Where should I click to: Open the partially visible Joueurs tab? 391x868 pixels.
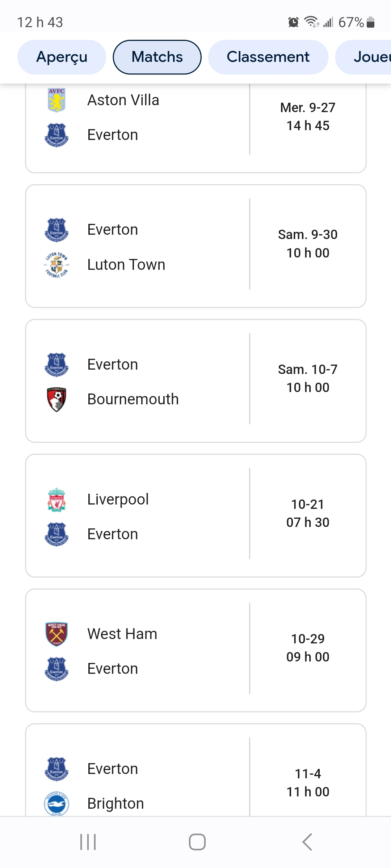pyautogui.click(x=363, y=57)
